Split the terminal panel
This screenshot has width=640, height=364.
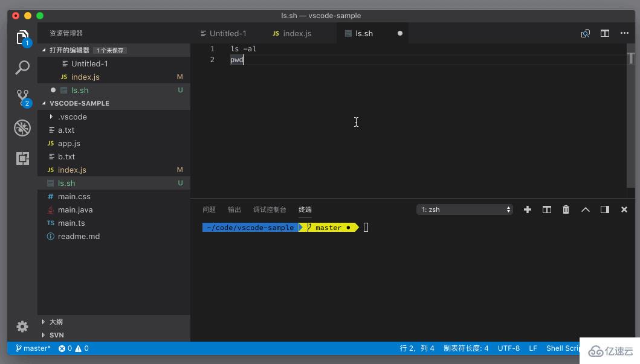[546, 209]
